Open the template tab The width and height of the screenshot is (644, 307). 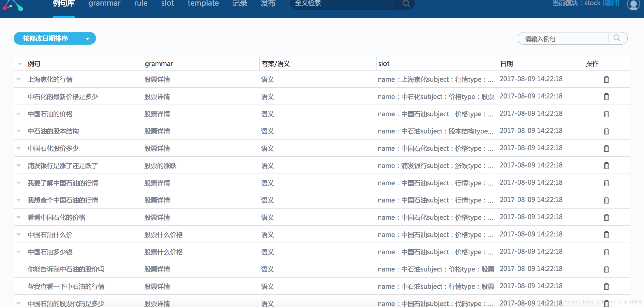(203, 4)
